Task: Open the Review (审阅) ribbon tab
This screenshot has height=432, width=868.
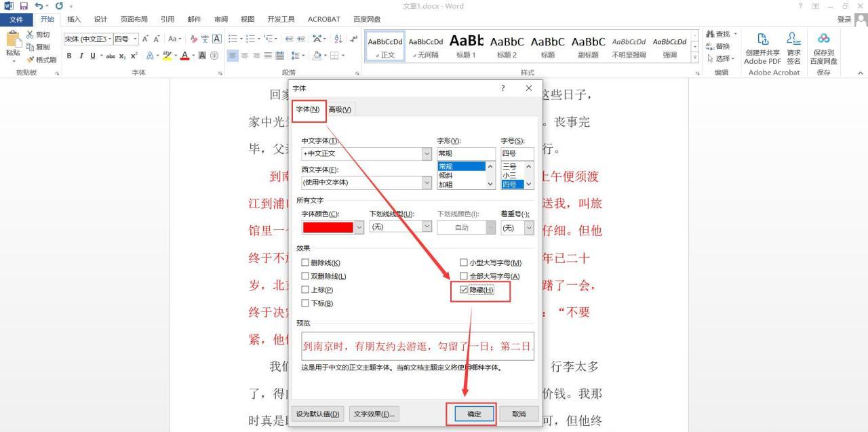Action: 221,19
